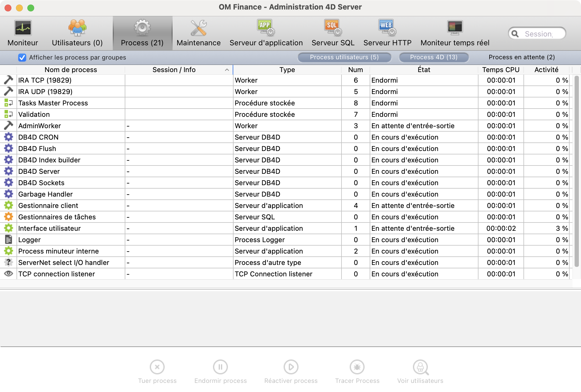581x392 pixels.
Task: Open the Maintenance tools icon
Action: (x=199, y=28)
